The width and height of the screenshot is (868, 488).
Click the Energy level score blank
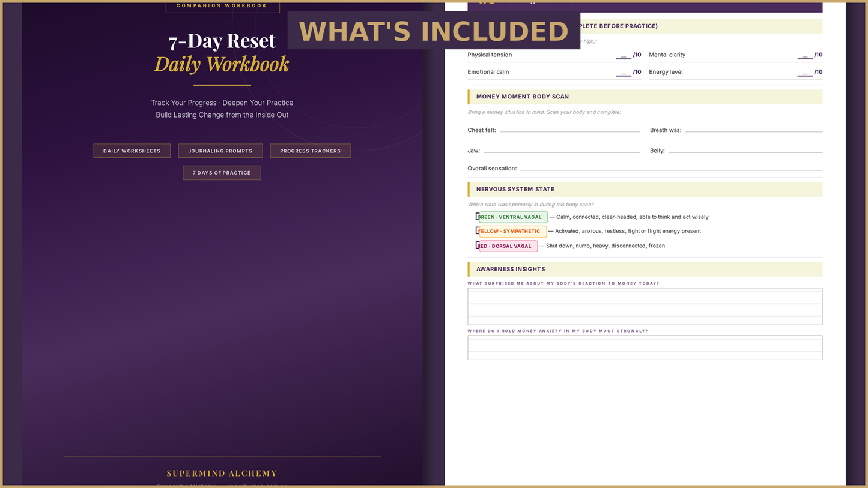pyautogui.click(x=805, y=73)
